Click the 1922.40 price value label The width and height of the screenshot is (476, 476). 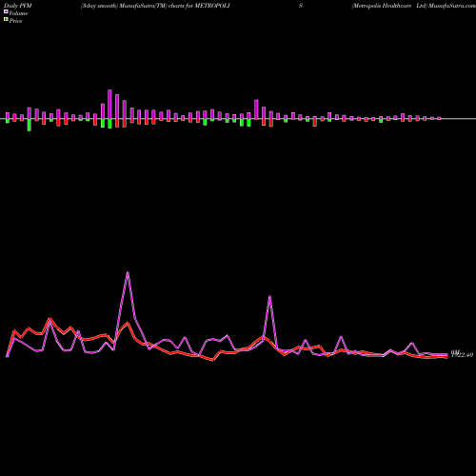pos(463,355)
